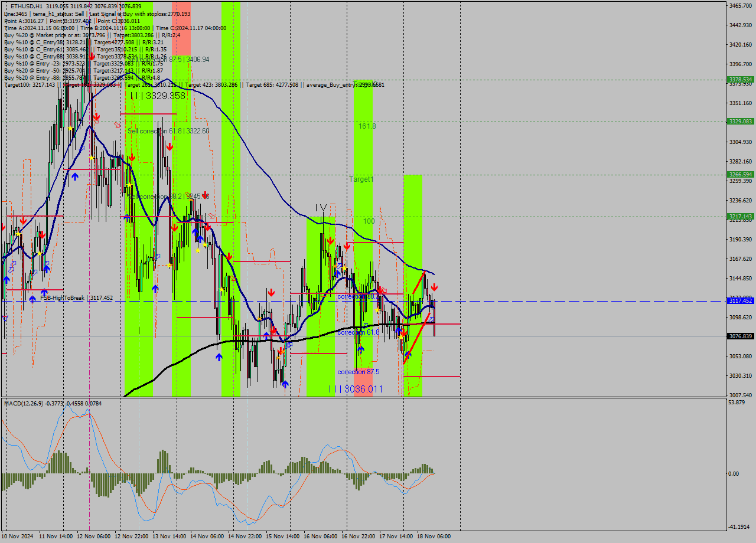Click the '10 Nov 2024' time axis label

[x=18, y=537]
